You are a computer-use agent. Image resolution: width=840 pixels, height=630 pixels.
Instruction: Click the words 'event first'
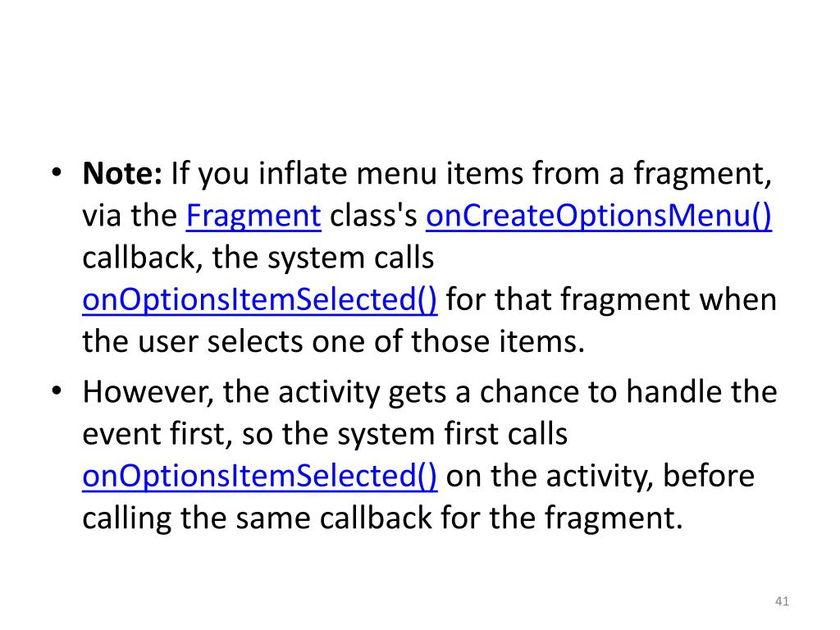[157, 434]
